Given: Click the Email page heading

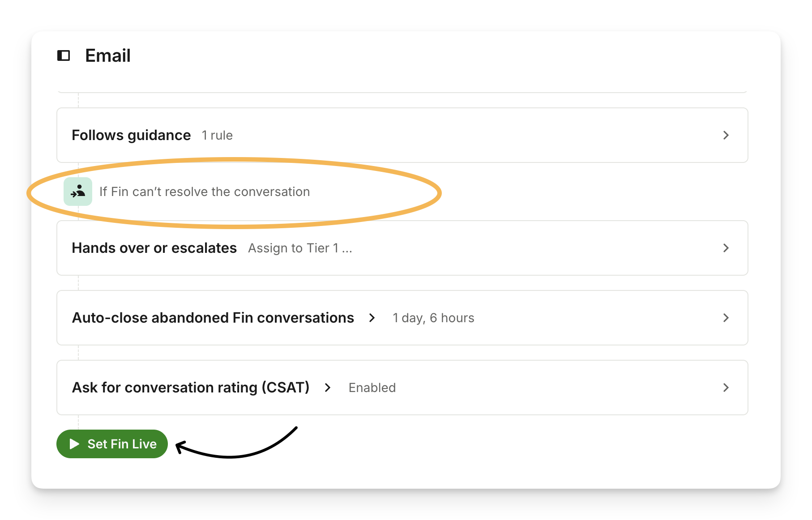Looking at the screenshot, I should coord(108,55).
